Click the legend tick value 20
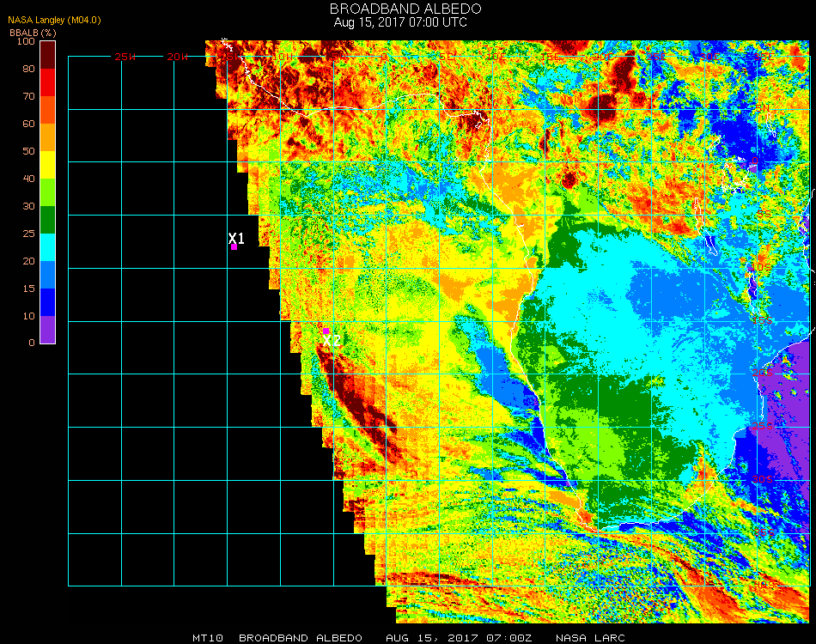Screen dimensions: 816x644 (x=28, y=261)
